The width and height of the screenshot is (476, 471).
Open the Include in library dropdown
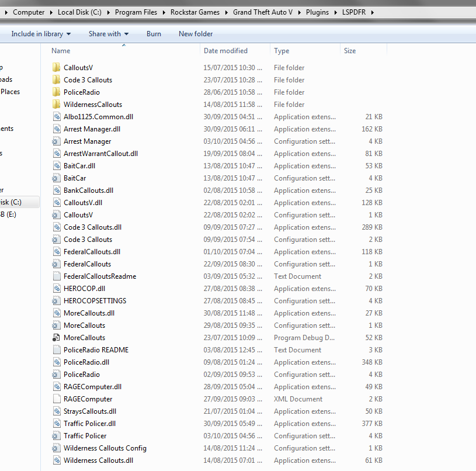[41, 34]
